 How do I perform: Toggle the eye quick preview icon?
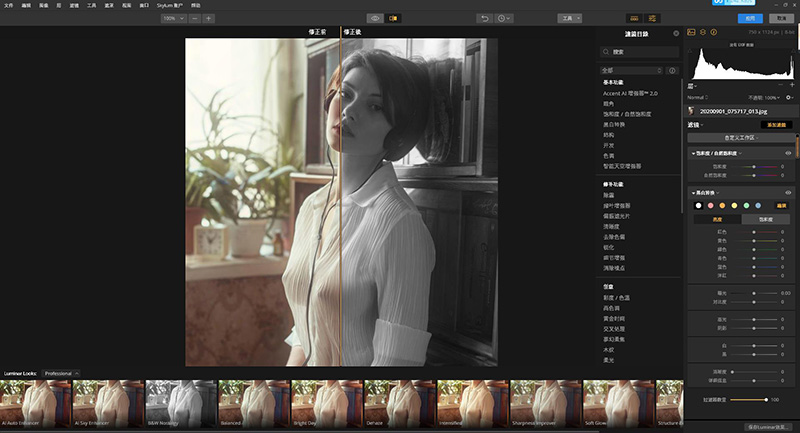(375, 18)
